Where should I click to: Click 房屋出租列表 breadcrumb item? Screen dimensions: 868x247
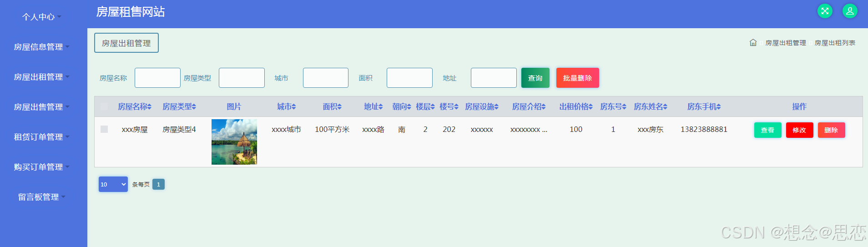pos(835,43)
